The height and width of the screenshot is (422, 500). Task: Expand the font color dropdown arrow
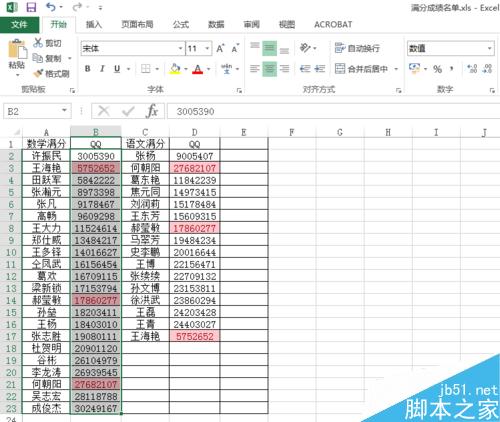pyautogui.click(x=209, y=69)
